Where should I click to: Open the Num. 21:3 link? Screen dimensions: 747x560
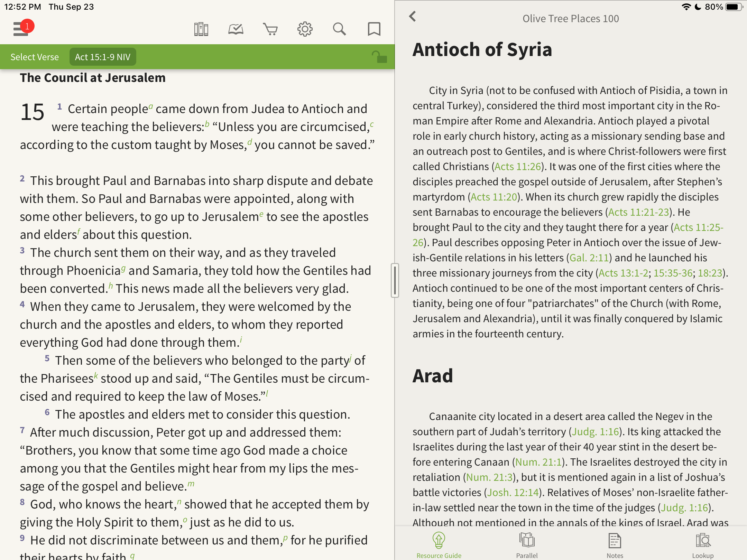pos(489,477)
